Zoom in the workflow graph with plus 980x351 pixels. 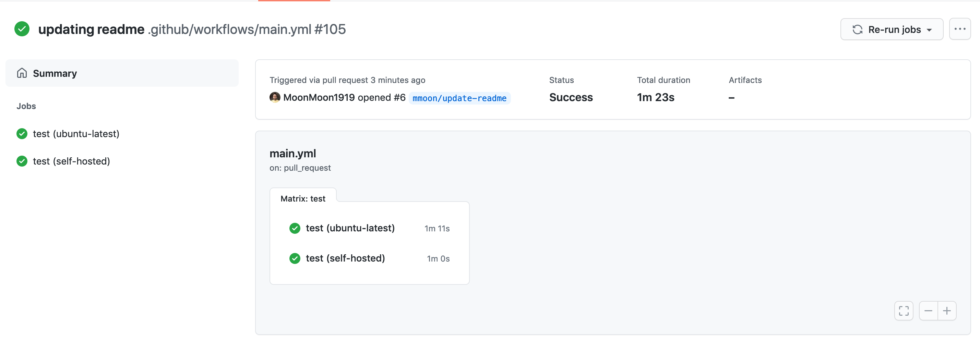coord(947,311)
